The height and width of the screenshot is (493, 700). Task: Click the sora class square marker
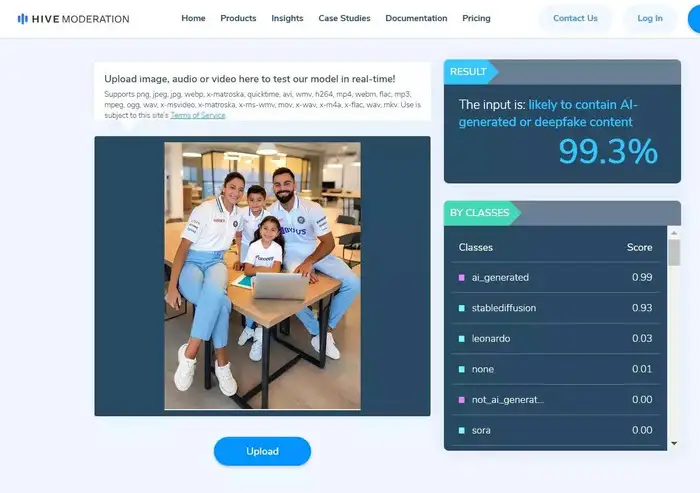coord(462,430)
